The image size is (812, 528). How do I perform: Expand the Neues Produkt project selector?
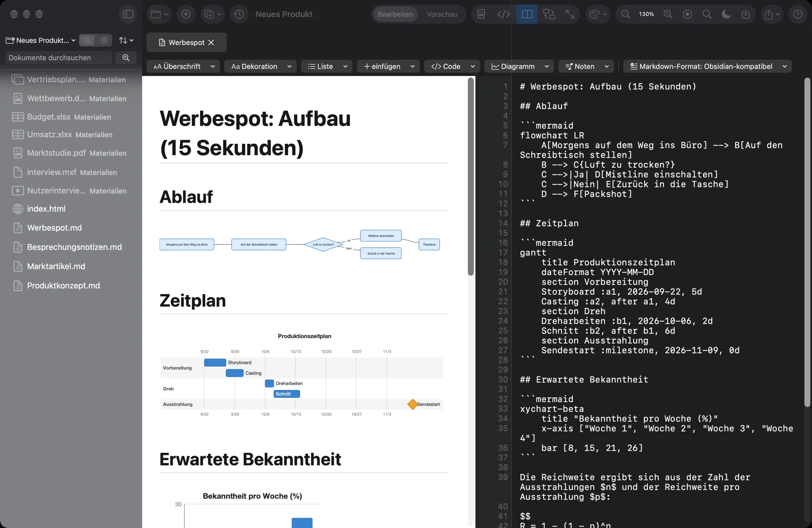point(41,40)
